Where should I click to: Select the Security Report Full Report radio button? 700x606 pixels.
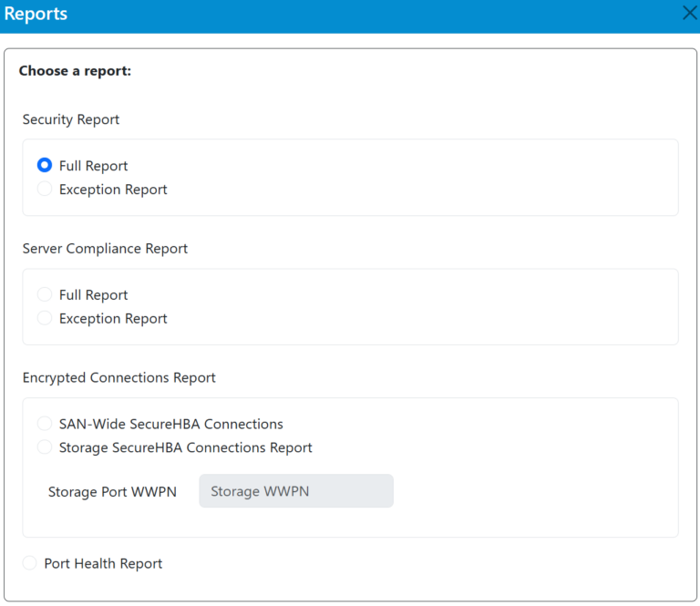(x=45, y=166)
